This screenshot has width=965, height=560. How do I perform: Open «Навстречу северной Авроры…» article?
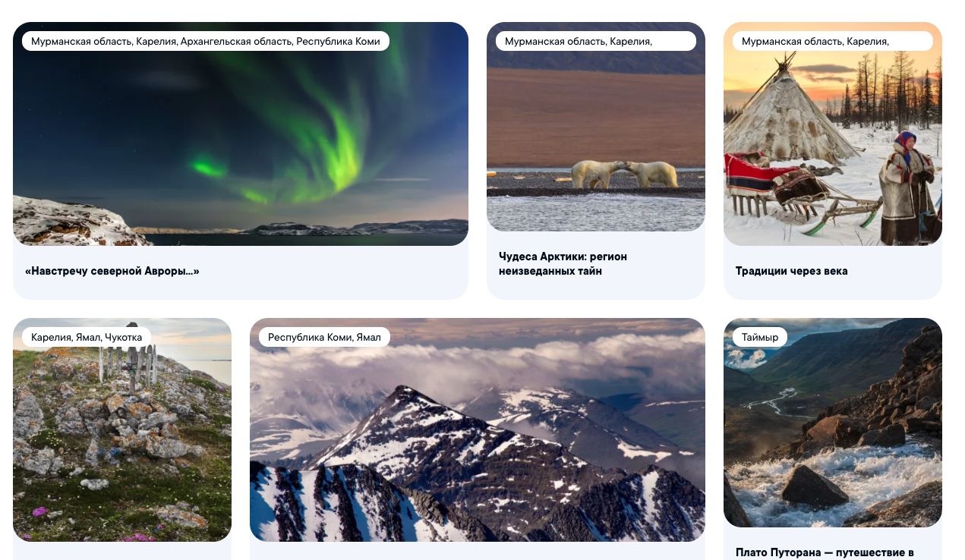pos(112,271)
